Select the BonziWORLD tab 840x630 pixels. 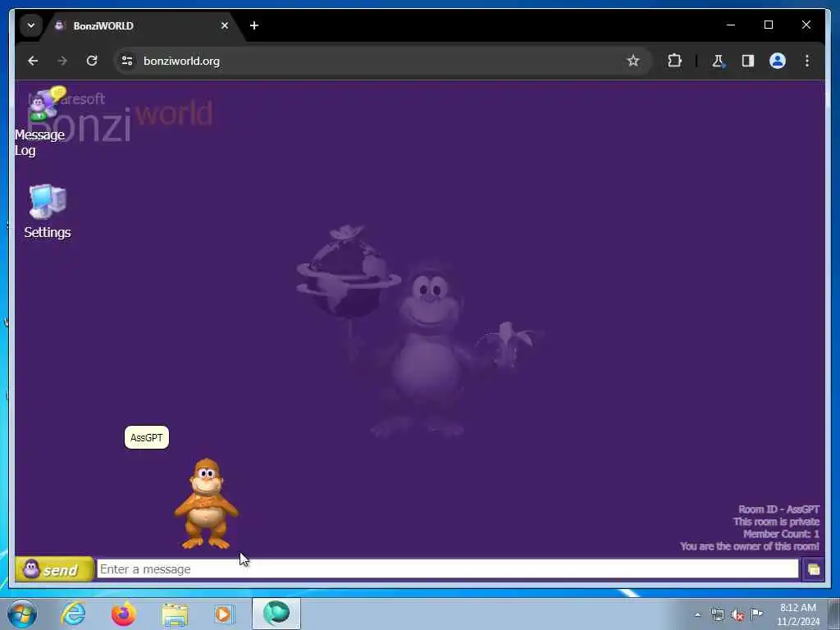point(142,25)
